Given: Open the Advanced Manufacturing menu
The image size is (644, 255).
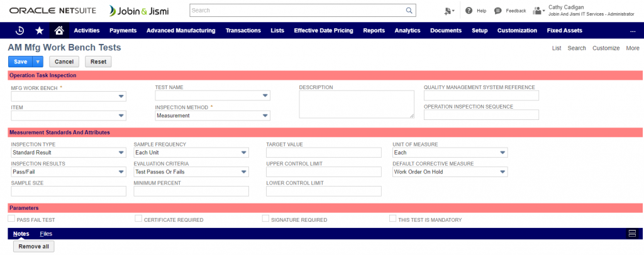Looking at the screenshot, I should pyautogui.click(x=180, y=30).
